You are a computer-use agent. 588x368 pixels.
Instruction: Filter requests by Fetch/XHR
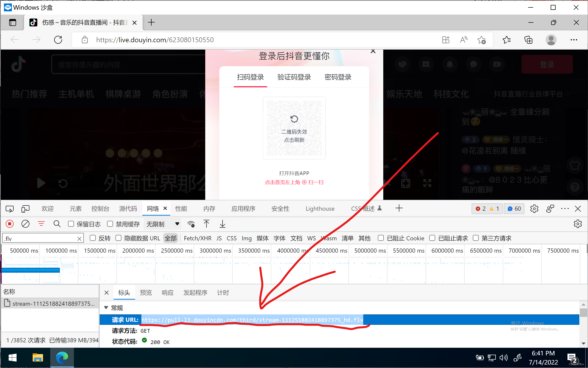[x=197, y=238]
